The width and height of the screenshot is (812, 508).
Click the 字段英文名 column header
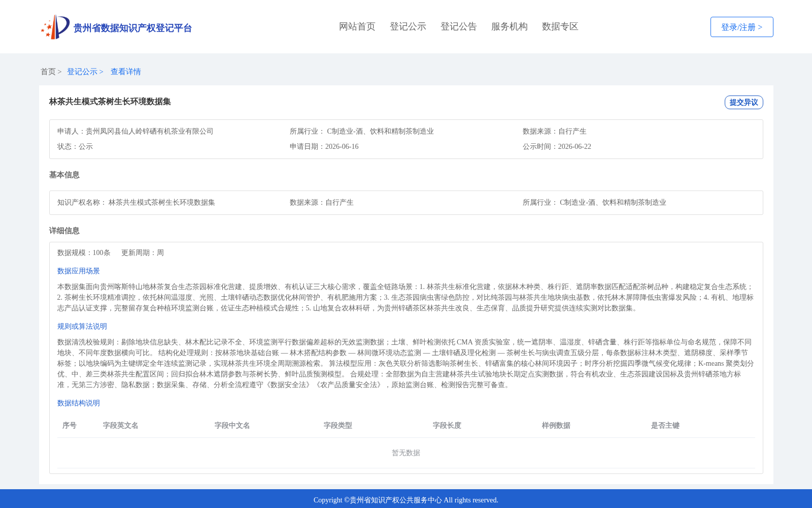[121, 425]
